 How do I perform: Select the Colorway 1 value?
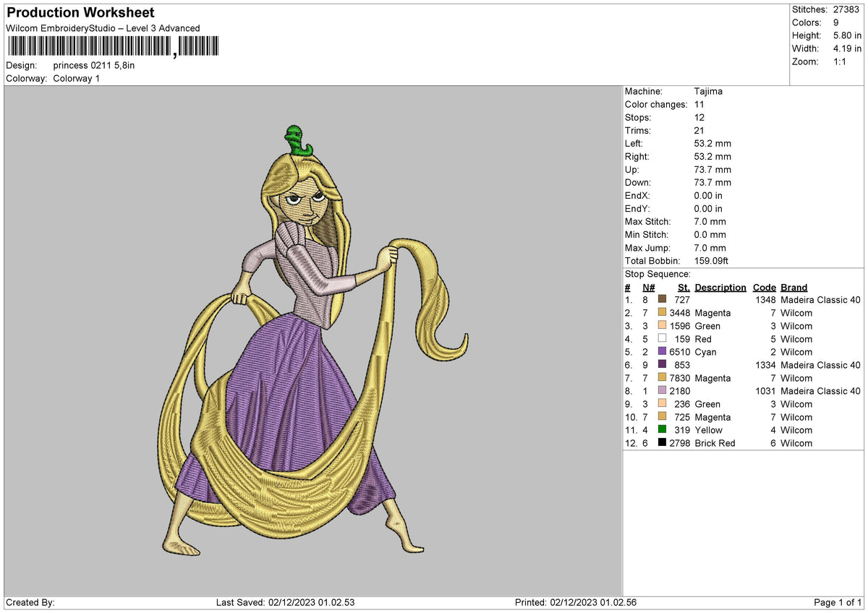click(77, 78)
